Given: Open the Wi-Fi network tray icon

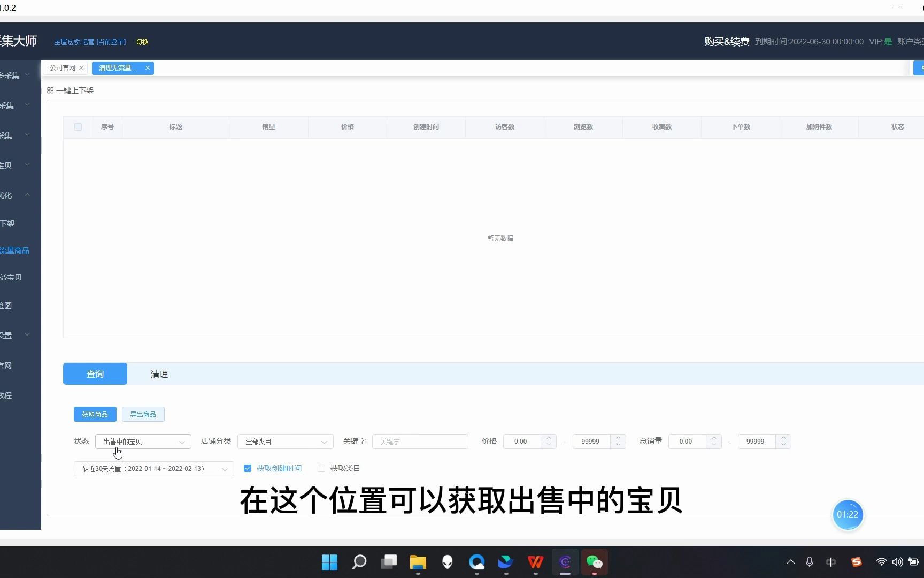Looking at the screenshot, I should pos(881,562).
